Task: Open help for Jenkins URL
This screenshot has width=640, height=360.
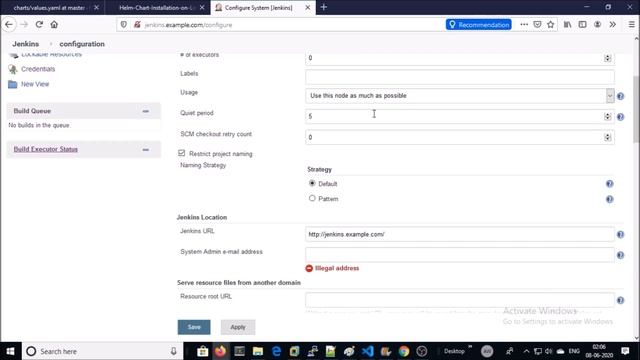Action: pos(620,235)
